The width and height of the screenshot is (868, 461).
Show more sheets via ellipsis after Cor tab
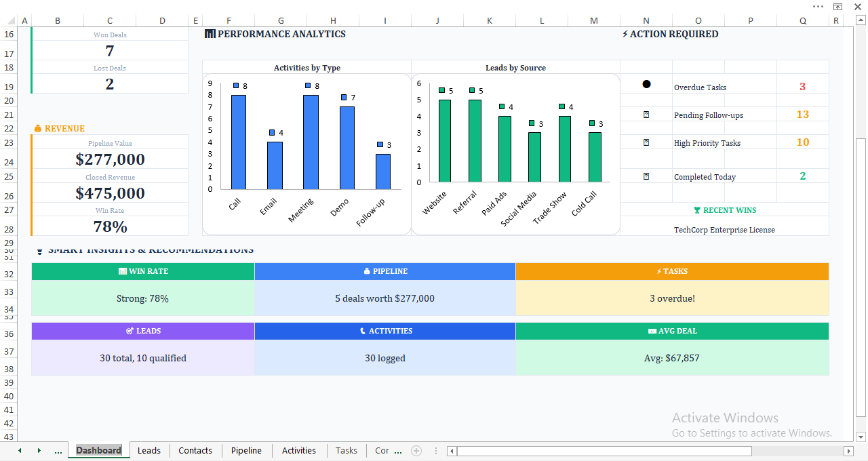398,451
